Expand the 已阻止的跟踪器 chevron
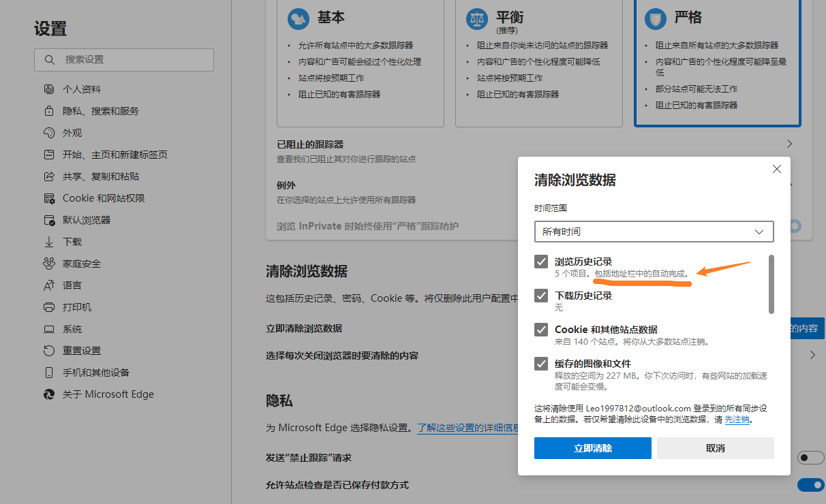The image size is (826, 504). click(790, 144)
